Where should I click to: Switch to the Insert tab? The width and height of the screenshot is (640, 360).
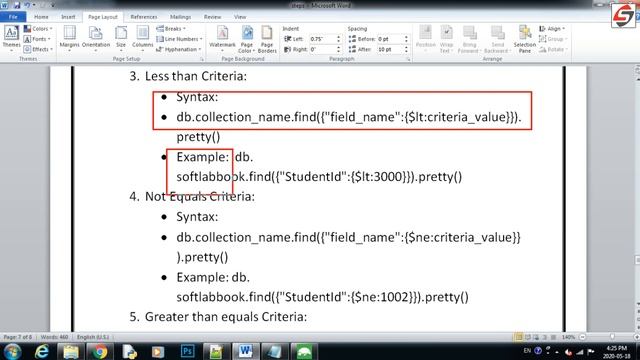pos(68,17)
